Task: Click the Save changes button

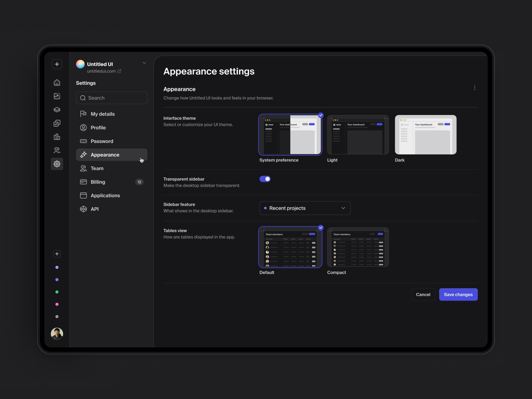Action: [458, 295]
